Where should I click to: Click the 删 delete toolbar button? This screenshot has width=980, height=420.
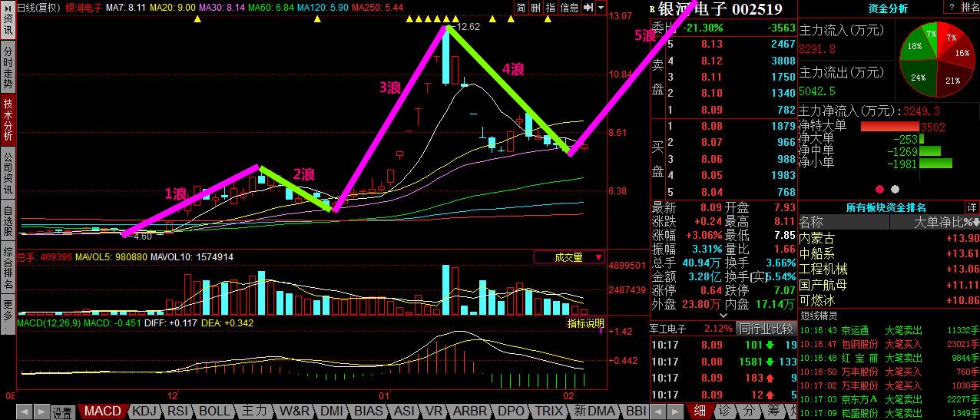[x=535, y=8]
